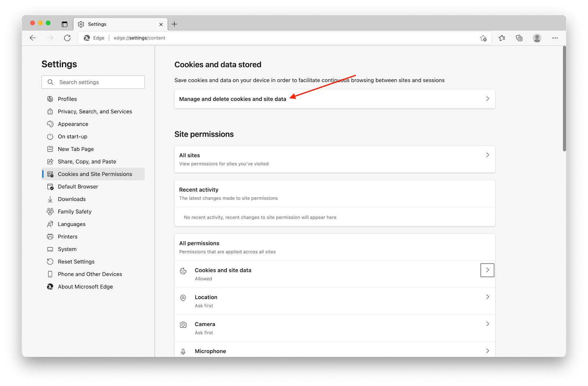Viewport: 588px width, 386px height.
Task: Open the tab actions menu icon
Action: coord(65,24)
